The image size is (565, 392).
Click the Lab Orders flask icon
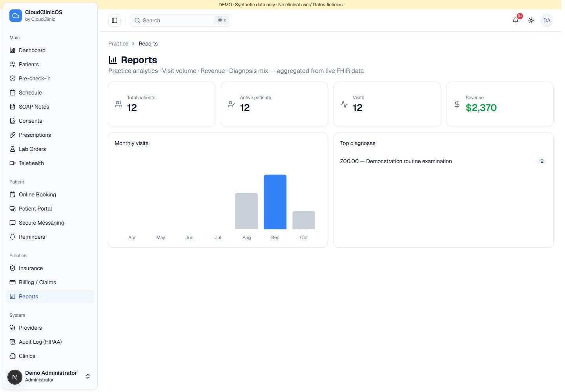point(13,149)
